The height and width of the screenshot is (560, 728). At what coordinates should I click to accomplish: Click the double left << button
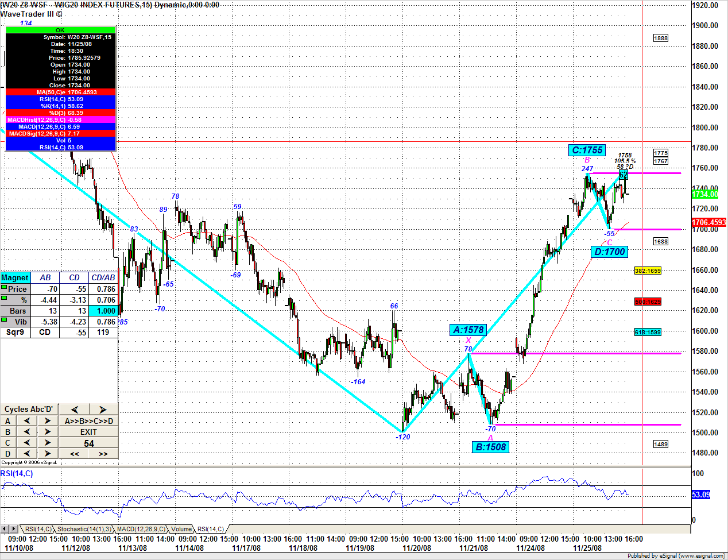[x=75, y=454]
